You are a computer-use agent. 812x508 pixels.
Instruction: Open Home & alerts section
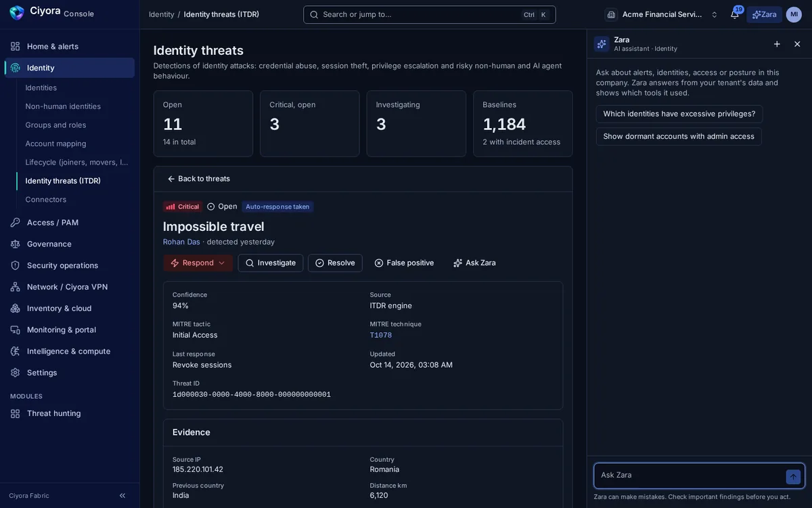coord(70,46)
